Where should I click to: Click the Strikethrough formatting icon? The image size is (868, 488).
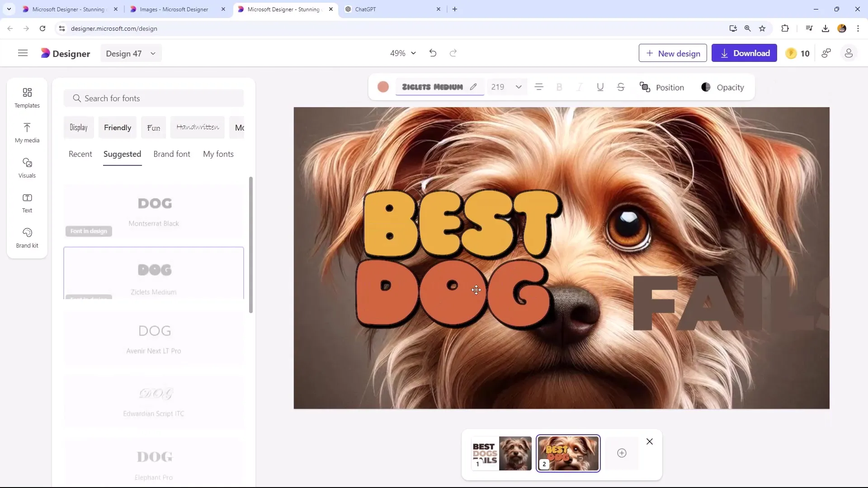coord(621,88)
